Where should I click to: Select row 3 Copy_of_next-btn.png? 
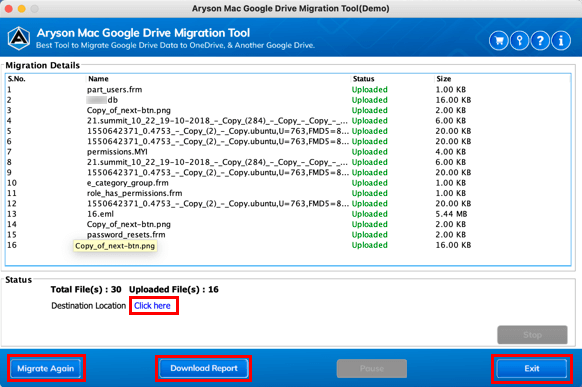[x=288, y=110]
